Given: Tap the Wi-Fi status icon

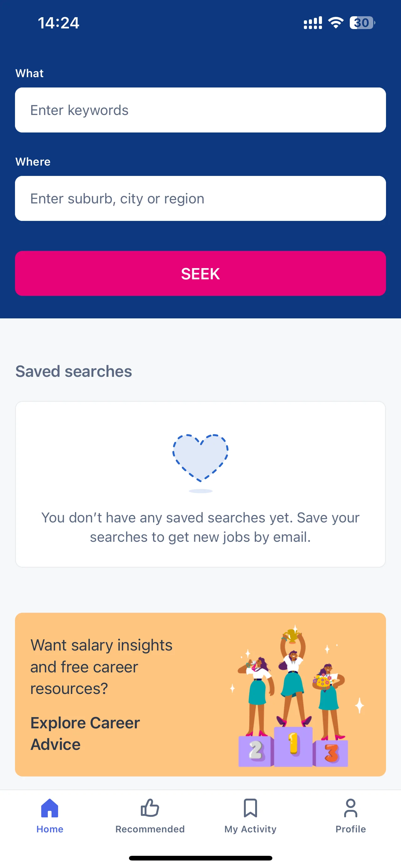Looking at the screenshot, I should [x=335, y=23].
